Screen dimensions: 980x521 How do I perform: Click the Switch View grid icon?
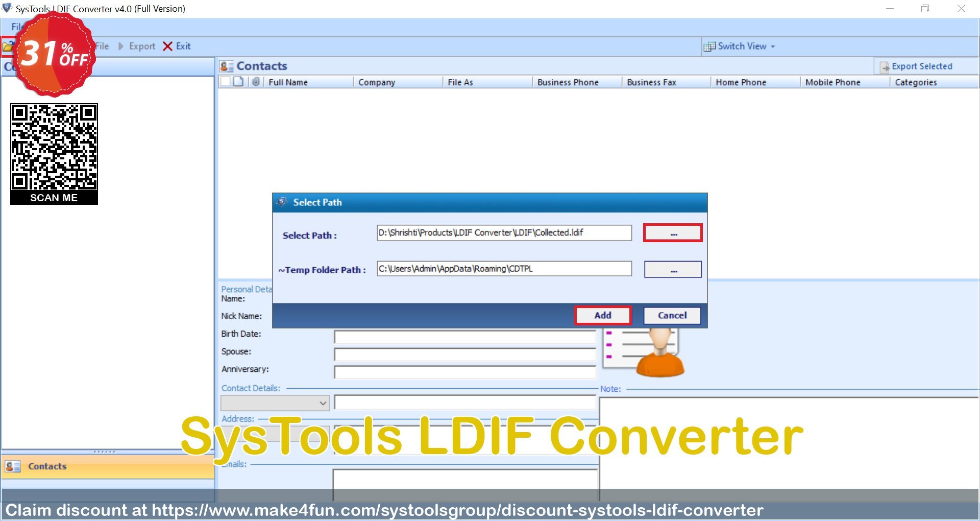[x=709, y=46]
